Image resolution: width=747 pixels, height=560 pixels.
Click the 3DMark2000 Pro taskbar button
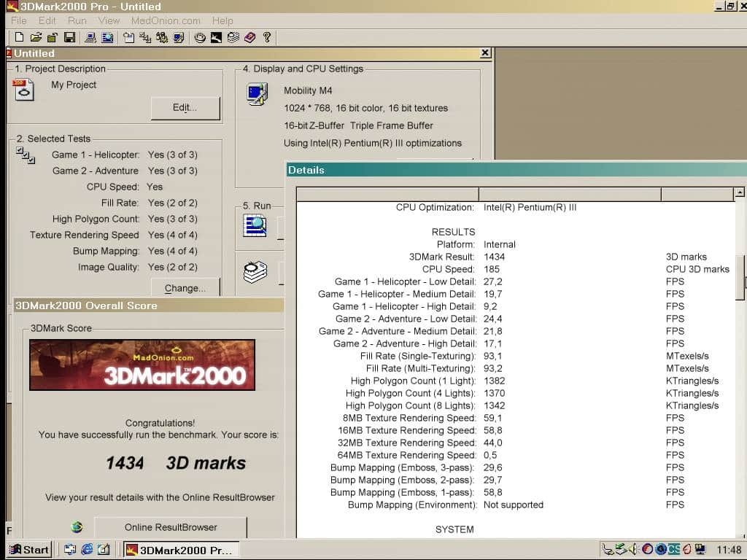(181, 550)
